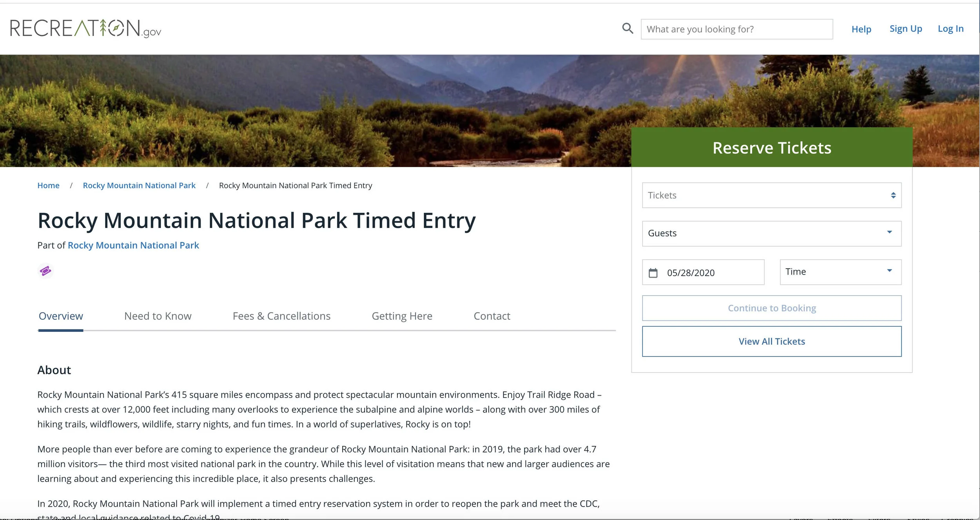Screen dimensions: 980x520
Task: Select the Overview tab
Action: [x=61, y=316]
